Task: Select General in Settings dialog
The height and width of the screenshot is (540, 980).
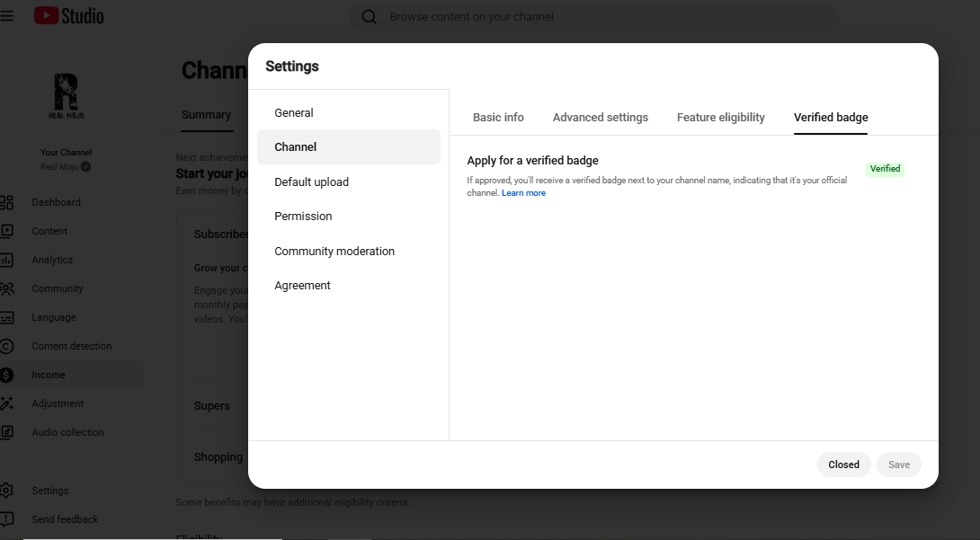Action: click(349, 113)
